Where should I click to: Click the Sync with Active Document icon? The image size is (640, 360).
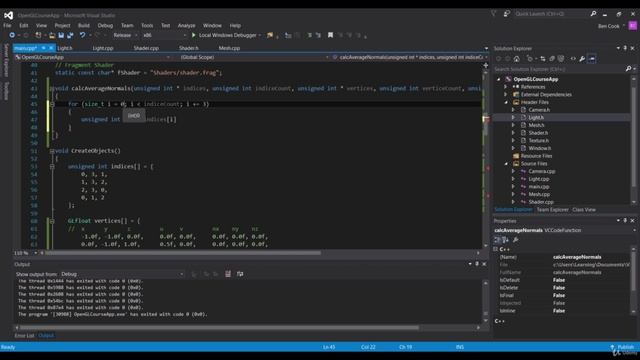542,59
